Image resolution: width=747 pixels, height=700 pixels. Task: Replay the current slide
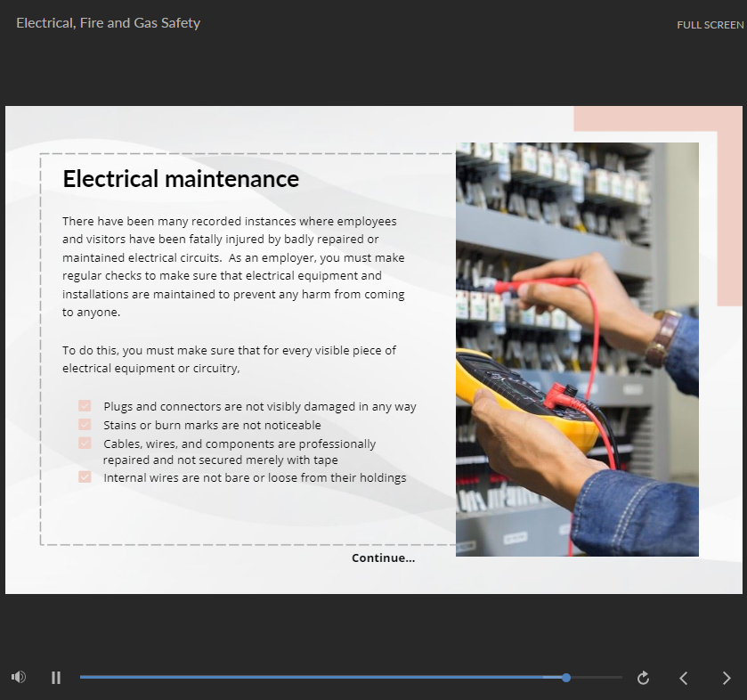(643, 678)
